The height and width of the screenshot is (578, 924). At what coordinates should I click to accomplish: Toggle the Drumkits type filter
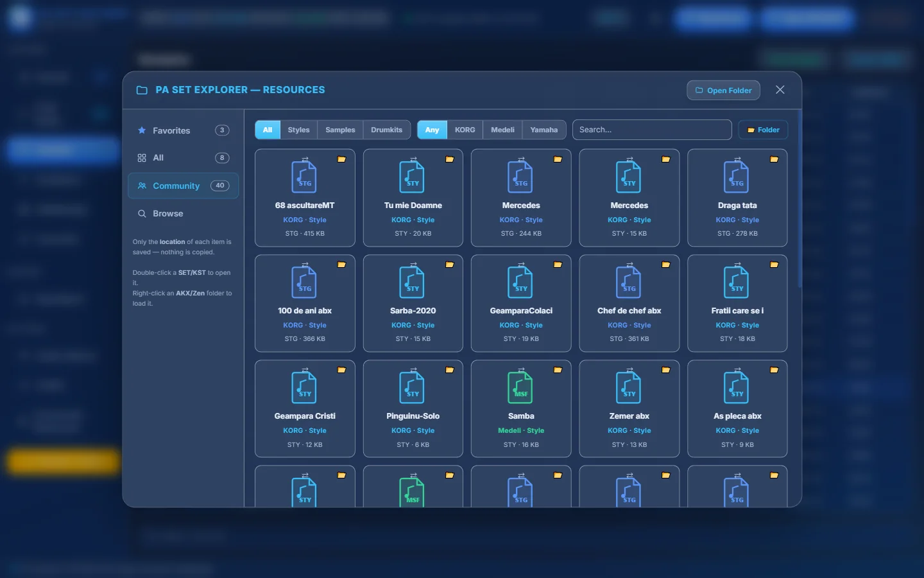(x=386, y=130)
